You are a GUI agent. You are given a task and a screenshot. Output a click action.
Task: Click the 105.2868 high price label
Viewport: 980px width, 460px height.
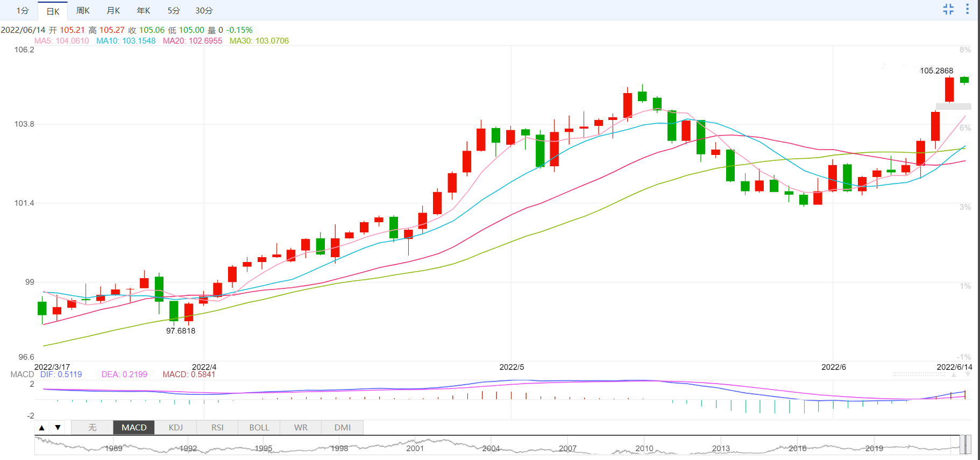point(936,71)
